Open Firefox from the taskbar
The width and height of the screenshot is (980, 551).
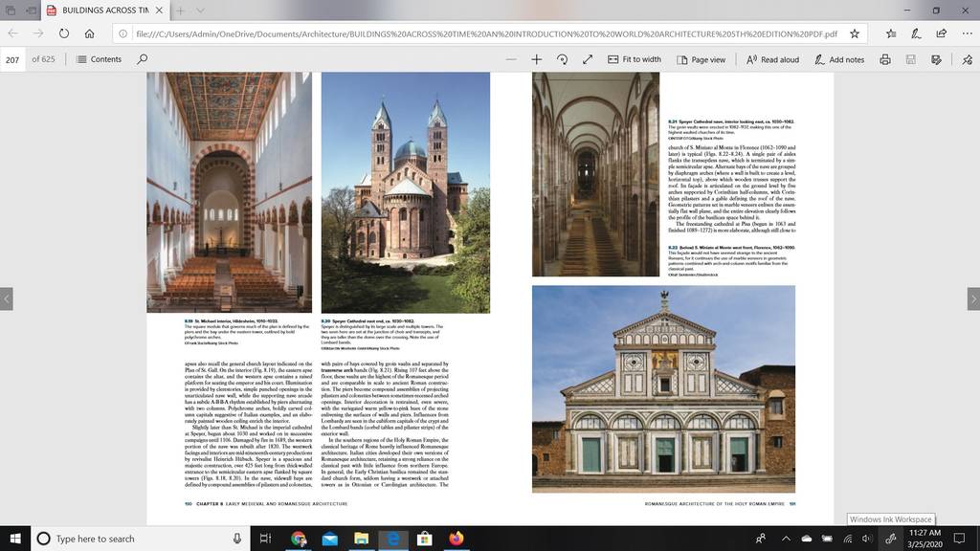tap(457, 539)
